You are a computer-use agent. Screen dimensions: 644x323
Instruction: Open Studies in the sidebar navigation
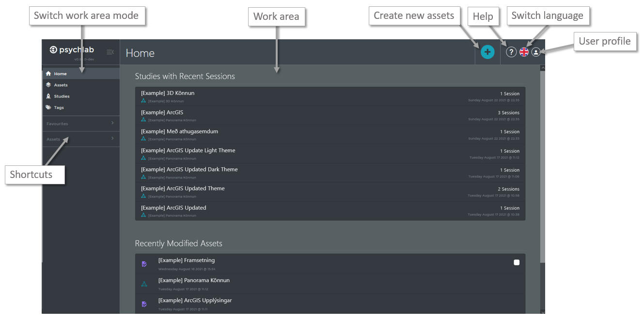[62, 96]
